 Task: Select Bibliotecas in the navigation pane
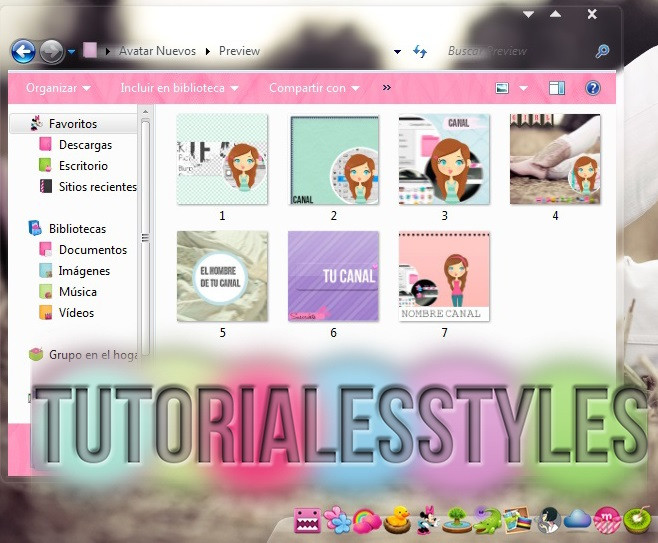[78, 229]
